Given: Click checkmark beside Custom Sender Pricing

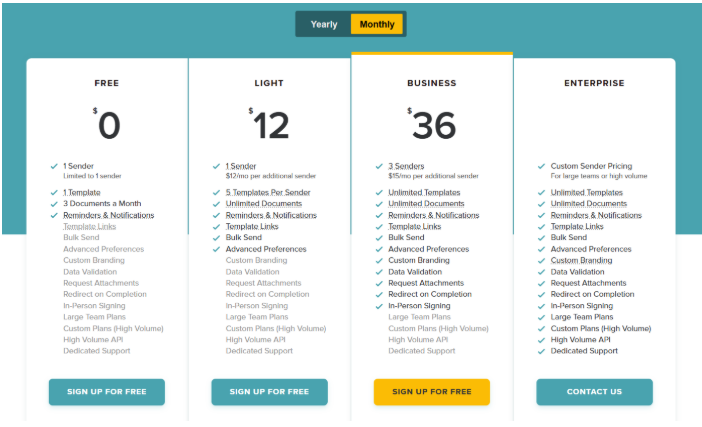Looking at the screenshot, I should [541, 167].
